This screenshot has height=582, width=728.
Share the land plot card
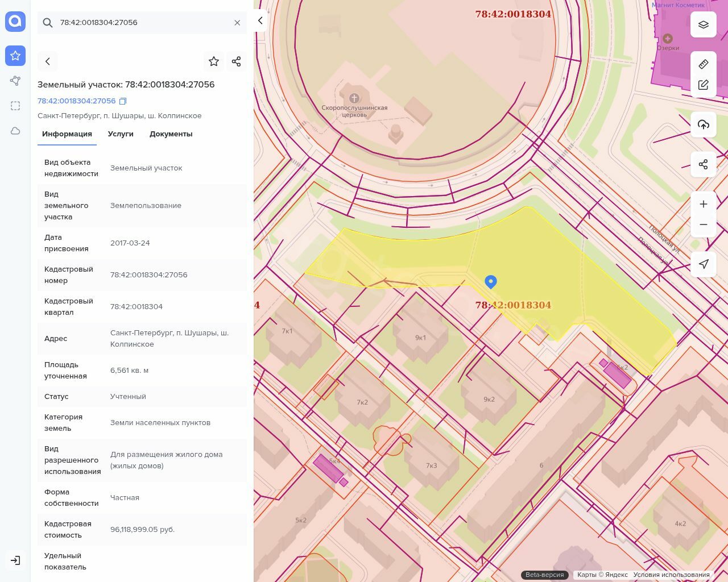point(236,61)
